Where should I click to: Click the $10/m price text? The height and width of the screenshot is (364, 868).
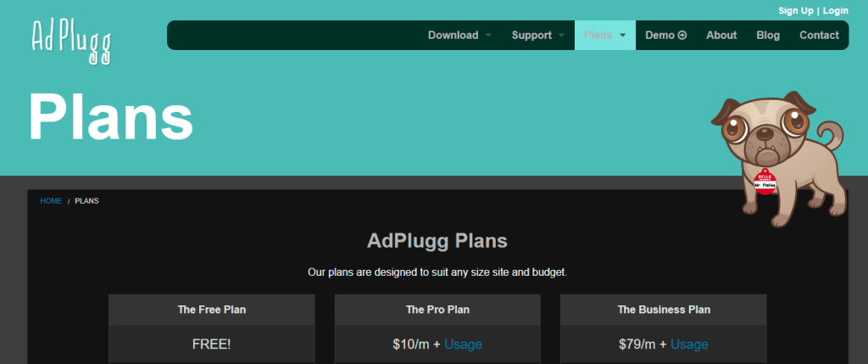(x=411, y=344)
